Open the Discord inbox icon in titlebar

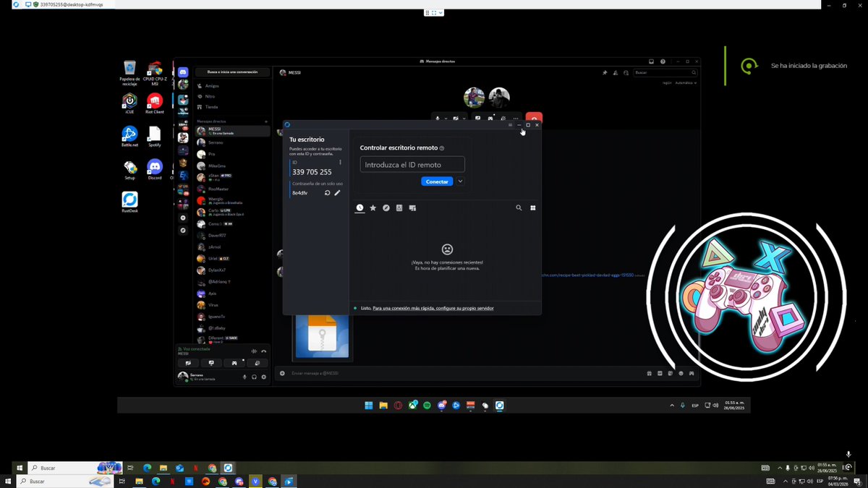pos(651,61)
